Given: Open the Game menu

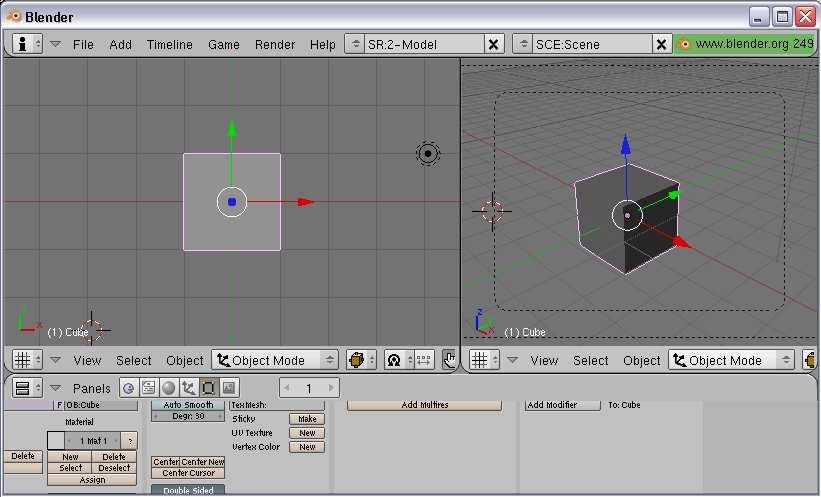Looking at the screenshot, I should coord(224,45).
